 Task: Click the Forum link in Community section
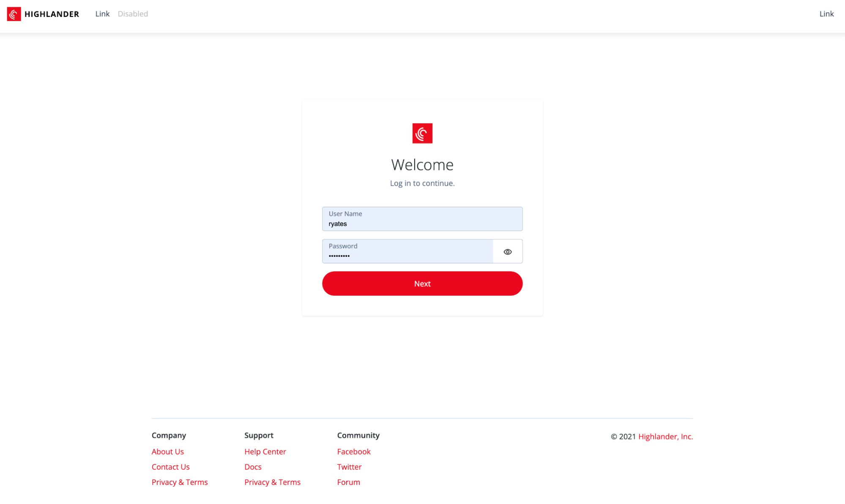(348, 482)
